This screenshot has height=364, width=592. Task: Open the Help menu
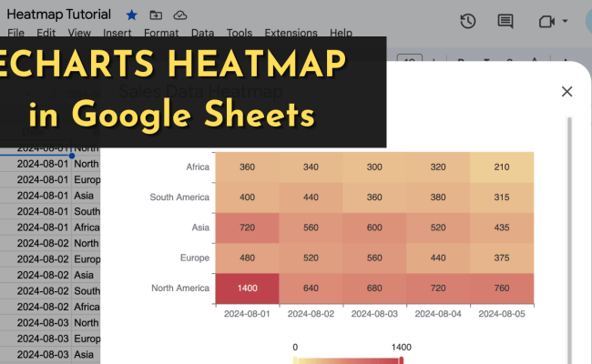pos(341,33)
